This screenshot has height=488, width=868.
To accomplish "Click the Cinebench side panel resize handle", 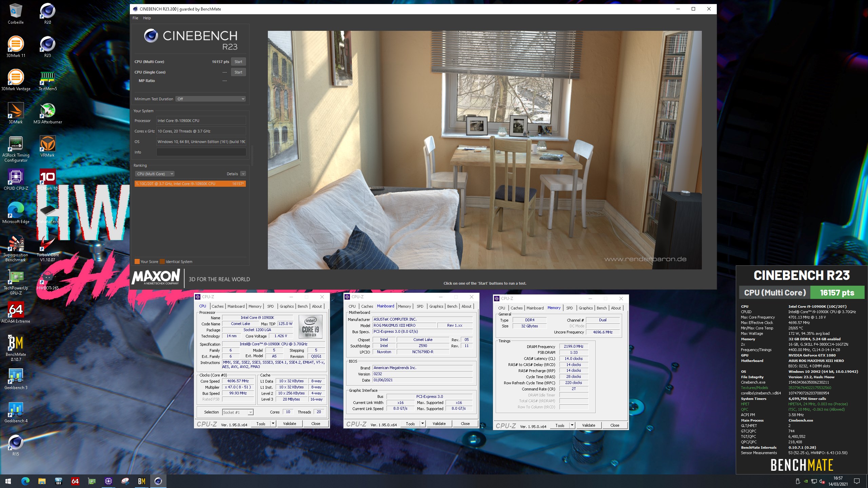I will pos(252,155).
